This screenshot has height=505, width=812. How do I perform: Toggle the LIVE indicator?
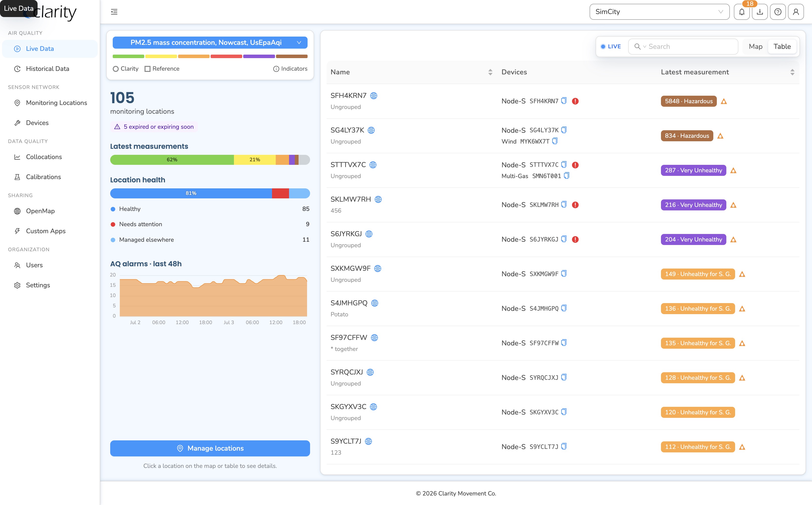pyautogui.click(x=611, y=47)
